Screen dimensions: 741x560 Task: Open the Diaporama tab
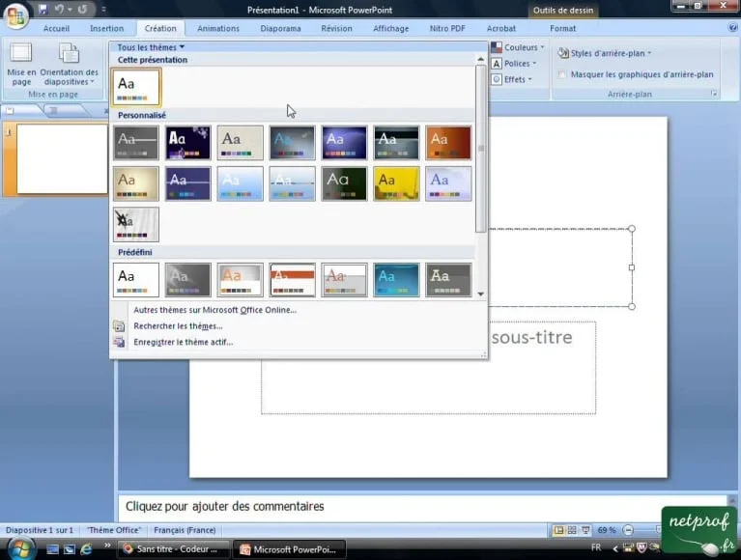pyautogui.click(x=281, y=28)
